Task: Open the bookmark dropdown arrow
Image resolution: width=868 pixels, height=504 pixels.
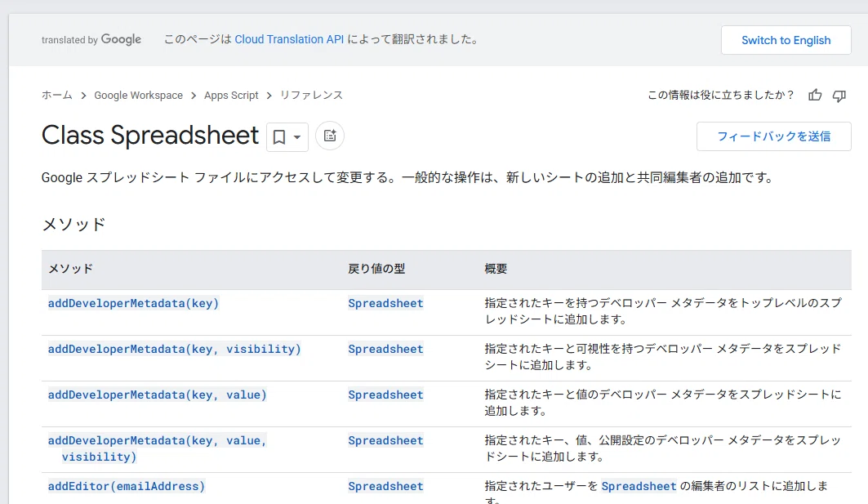Action: [x=297, y=136]
